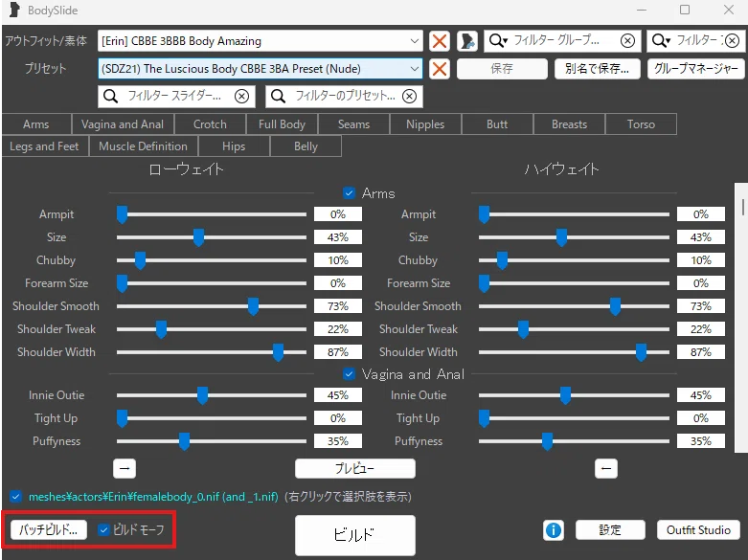The image size is (748, 560).
Task: Open the バッチビルド batch build dialog
Action: tap(49, 529)
